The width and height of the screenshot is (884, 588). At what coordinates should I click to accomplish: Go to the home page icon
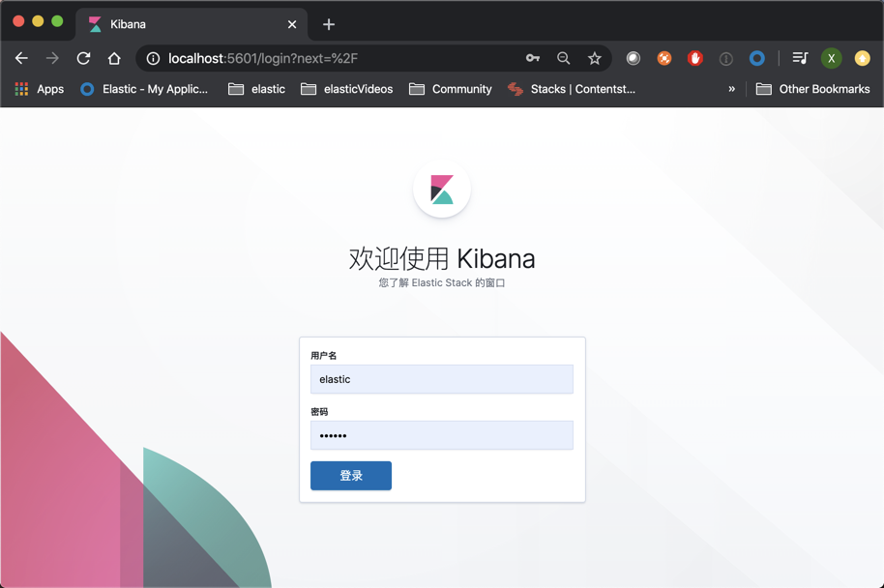point(114,58)
